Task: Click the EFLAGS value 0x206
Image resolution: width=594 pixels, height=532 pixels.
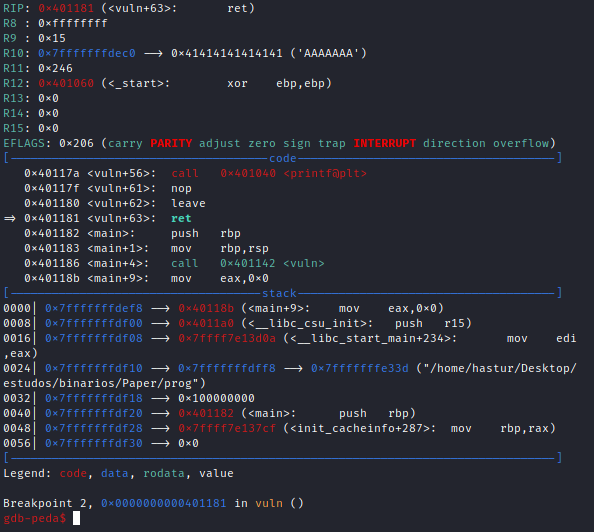Action: 76,144
